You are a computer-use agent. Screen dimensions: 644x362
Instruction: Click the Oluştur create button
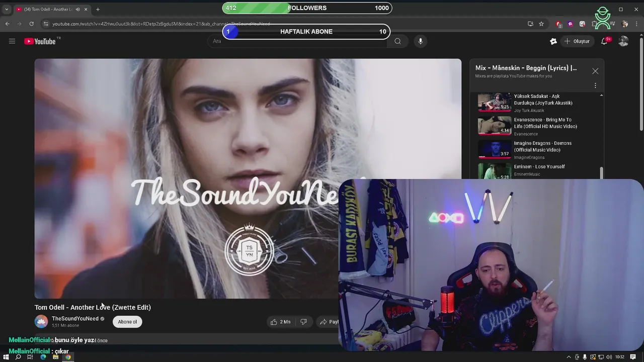tap(577, 41)
